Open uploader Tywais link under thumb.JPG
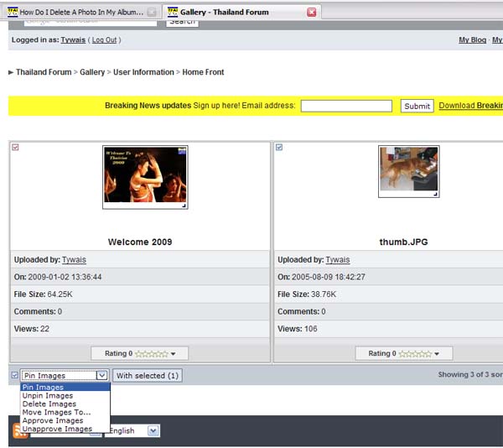 (338, 259)
